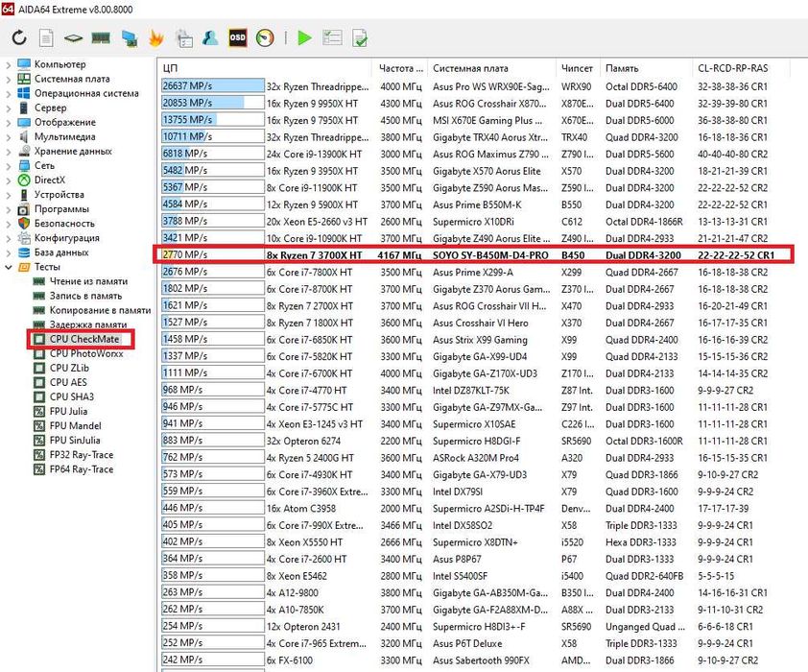Sort by ЦП column header
This screenshot has height=672, width=808.
point(264,68)
